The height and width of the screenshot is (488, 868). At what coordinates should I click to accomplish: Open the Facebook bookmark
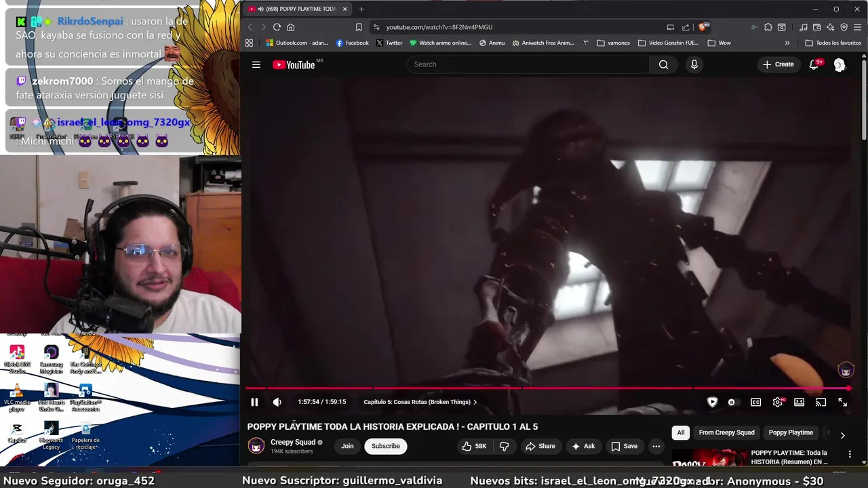pyautogui.click(x=353, y=43)
